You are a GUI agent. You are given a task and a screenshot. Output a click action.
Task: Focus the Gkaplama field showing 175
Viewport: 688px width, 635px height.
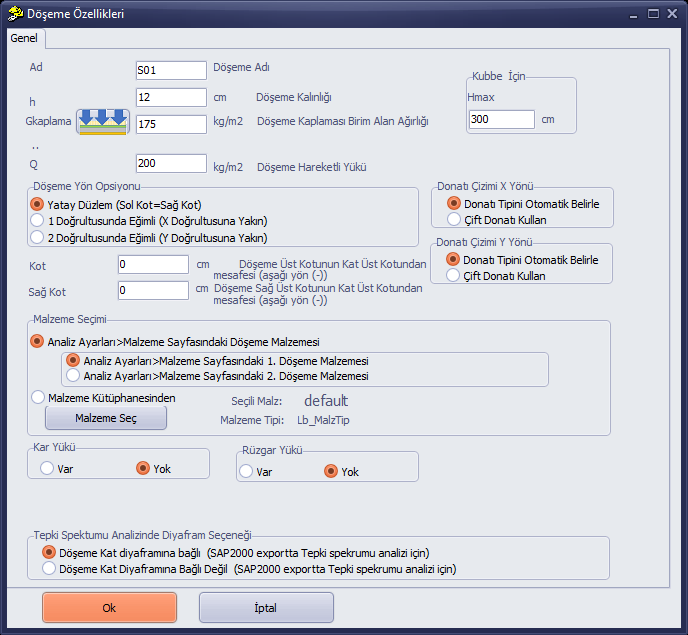171,124
